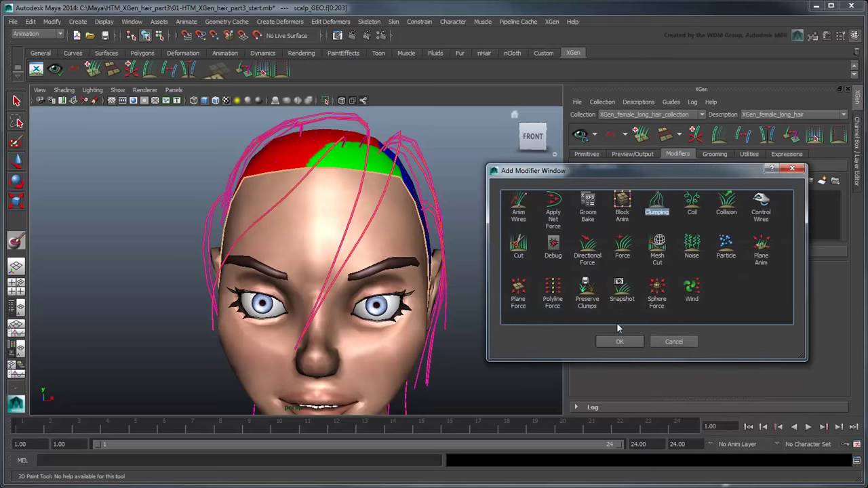This screenshot has height=488, width=868.
Task: Cancel the Add Modifier Window
Action: point(673,342)
